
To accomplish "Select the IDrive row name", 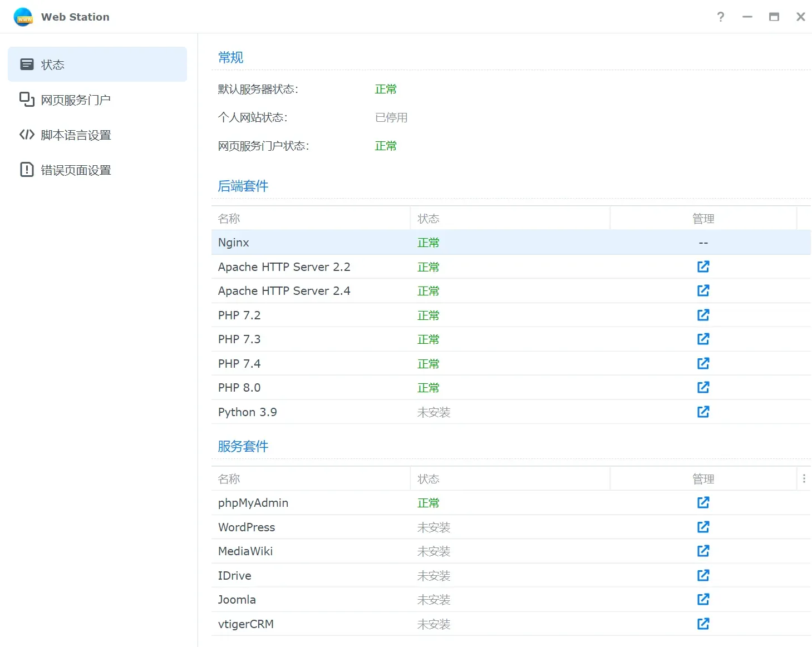I will [x=235, y=576].
